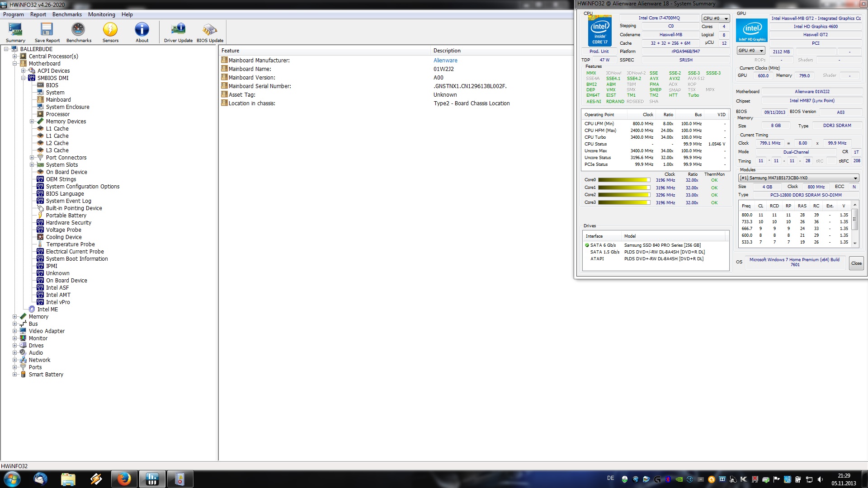Click the Prod. Unit button
Screen dimensions: 868x488
click(x=599, y=52)
